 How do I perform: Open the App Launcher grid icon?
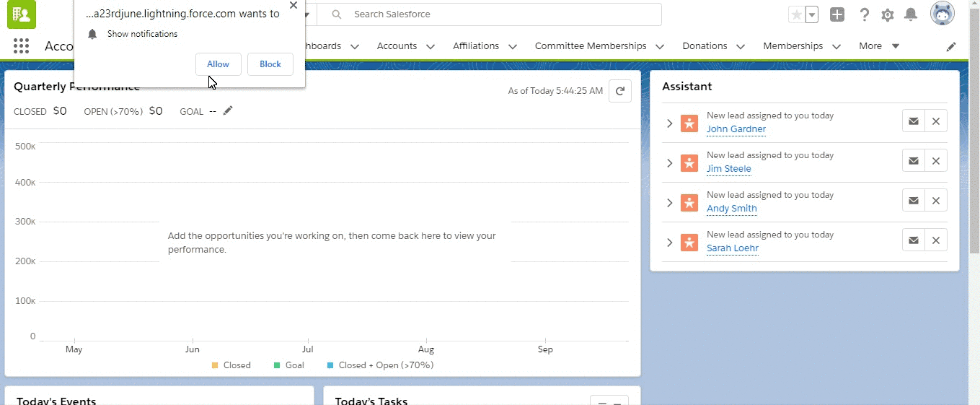(x=21, y=46)
